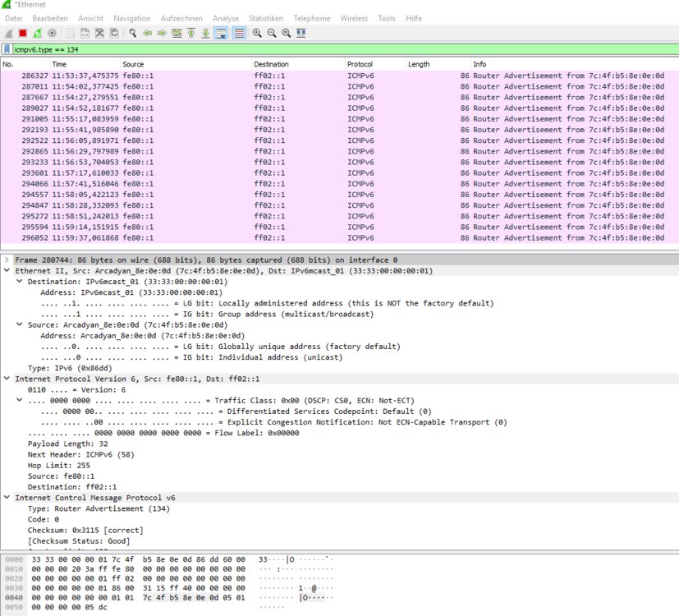
Task: Sort packets by Source column header
Action: [x=133, y=64]
